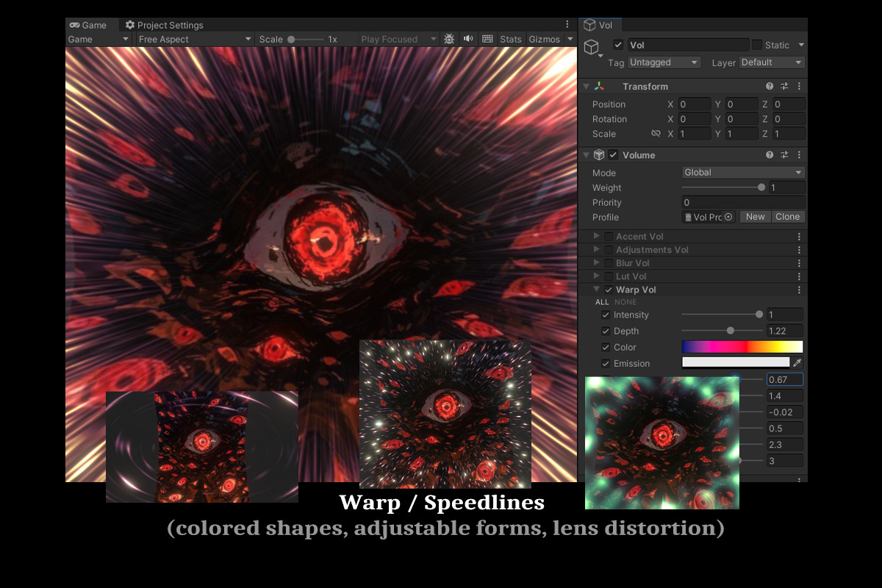Collapse the Warp Vol override
The height and width of the screenshot is (588, 882).
[x=595, y=290]
